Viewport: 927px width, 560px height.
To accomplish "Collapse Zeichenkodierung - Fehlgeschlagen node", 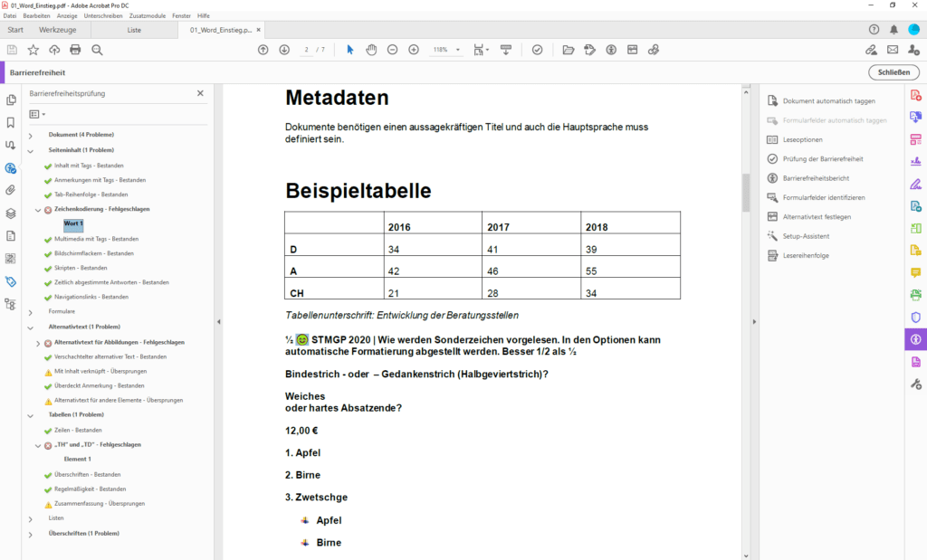I will (x=38, y=210).
